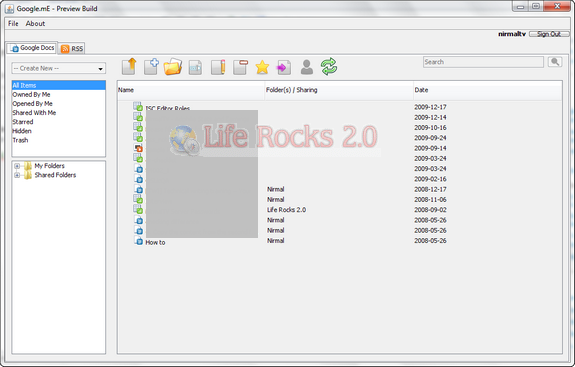Screen dimensions: 575x367
Task: Click the rename document toolbar icon
Action: (x=195, y=68)
